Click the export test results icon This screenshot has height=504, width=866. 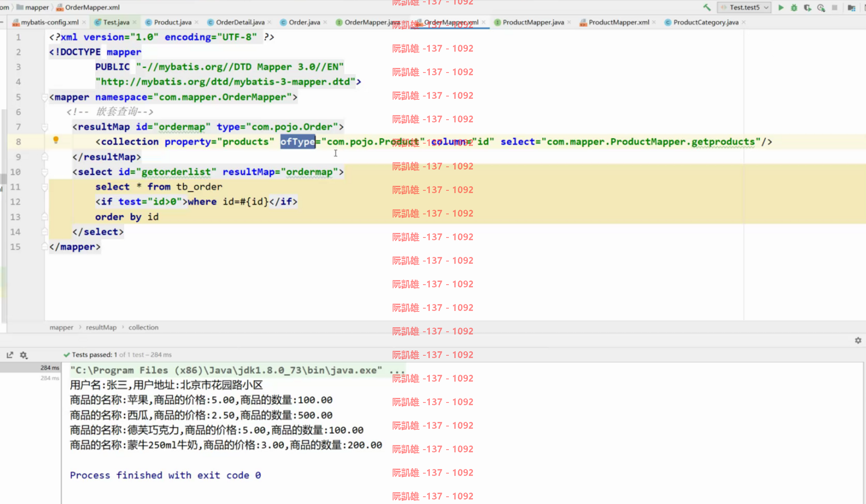pos(10,355)
